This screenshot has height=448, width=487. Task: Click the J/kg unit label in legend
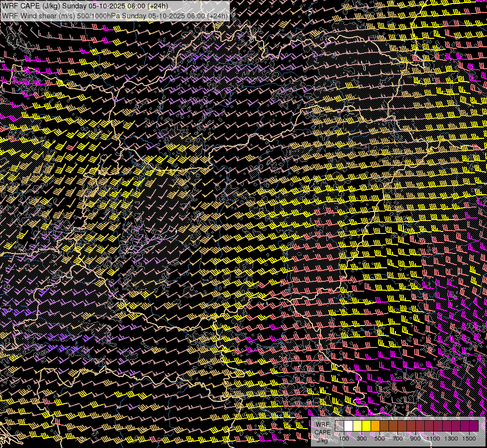[322, 440]
